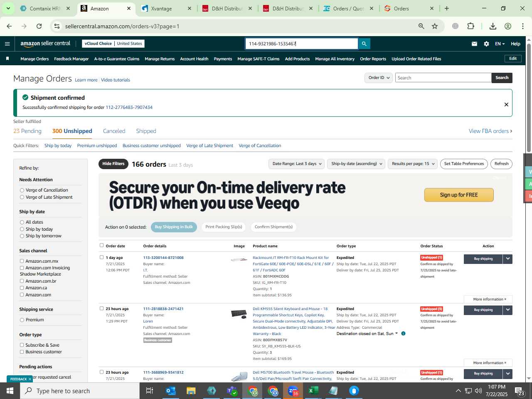532x399 pixels.
Task: Switch to the Shipped tab
Action: (x=146, y=131)
